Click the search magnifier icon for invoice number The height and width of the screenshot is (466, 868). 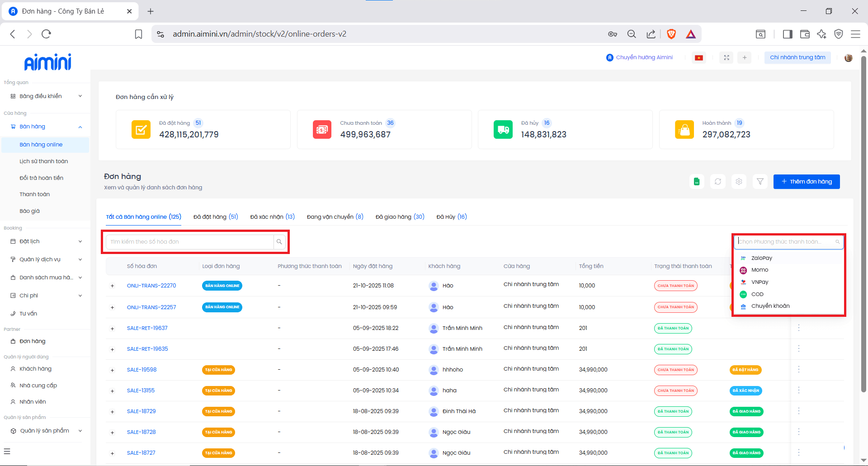click(x=279, y=242)
